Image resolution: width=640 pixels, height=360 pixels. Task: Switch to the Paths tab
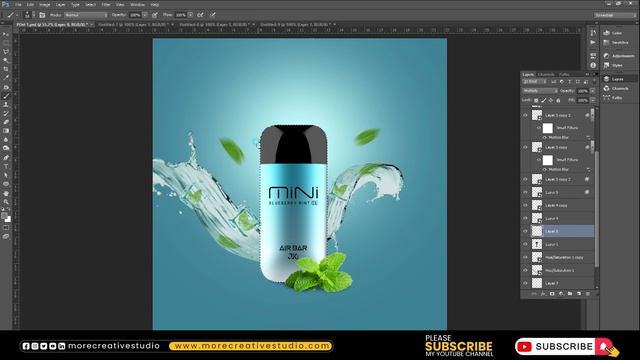point(564,74)
